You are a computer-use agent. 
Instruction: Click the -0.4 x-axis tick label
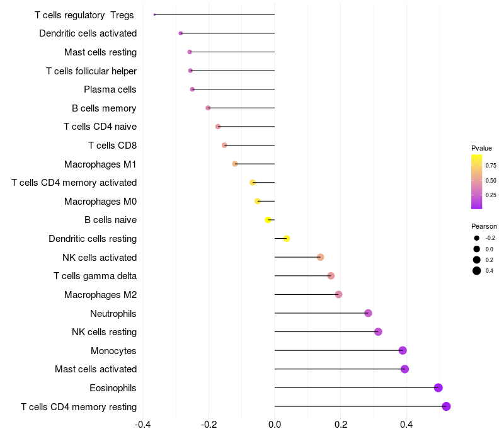pyautogui.click(x=143, y=425)
